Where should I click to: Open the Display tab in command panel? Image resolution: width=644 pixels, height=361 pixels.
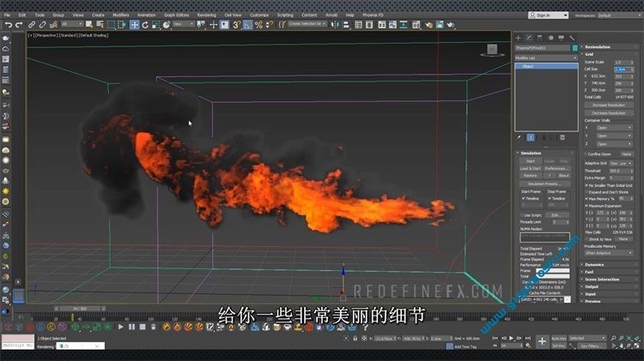click(x=561, y=38)
